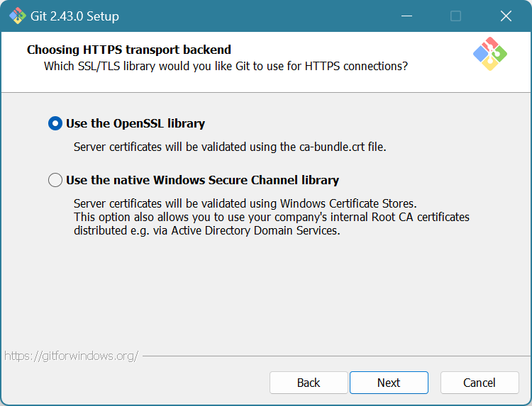Click the "Git 2.43.0 Setup" title bar text
This screenshot has height=406, width=532.
pyautogui.click(x=75, y=16)
